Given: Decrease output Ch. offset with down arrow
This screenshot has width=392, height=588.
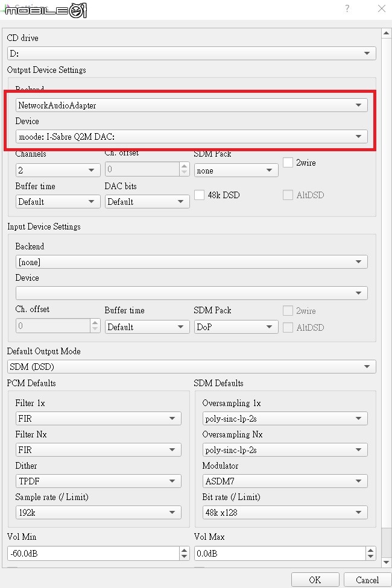Looking at the screenshot, I should coord(185,172).
